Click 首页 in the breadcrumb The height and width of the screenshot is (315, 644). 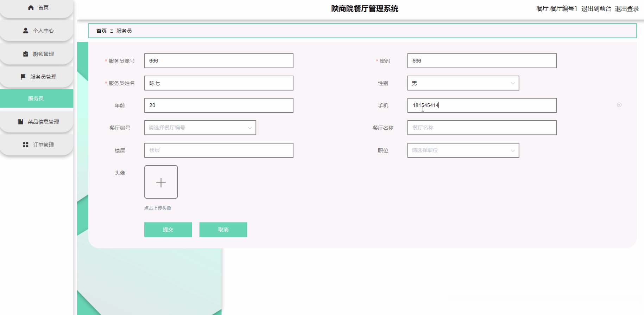pos(102,31)
